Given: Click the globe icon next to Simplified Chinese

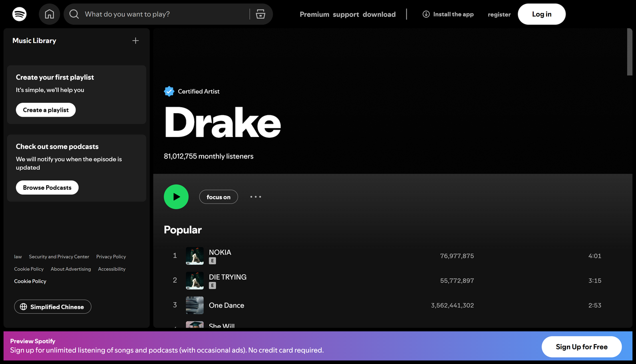Looking at the screenshot, I should (23, 306).
